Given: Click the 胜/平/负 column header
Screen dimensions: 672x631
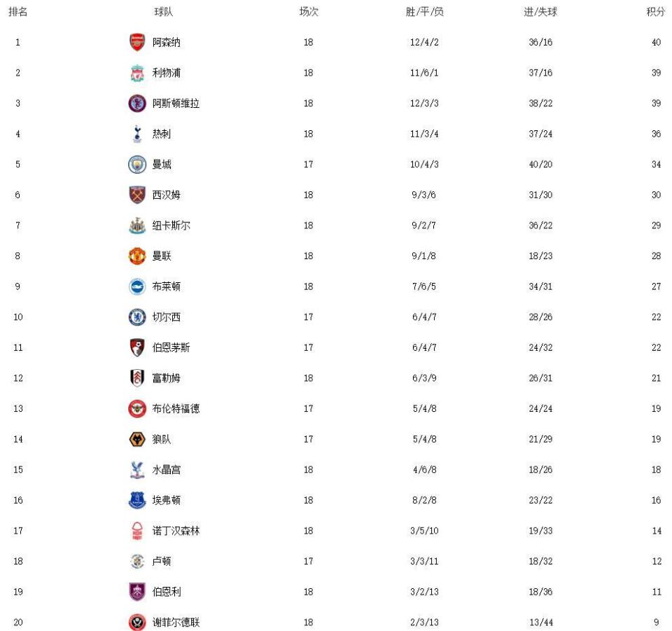Looking at the screenshot, I should [424, 12].
